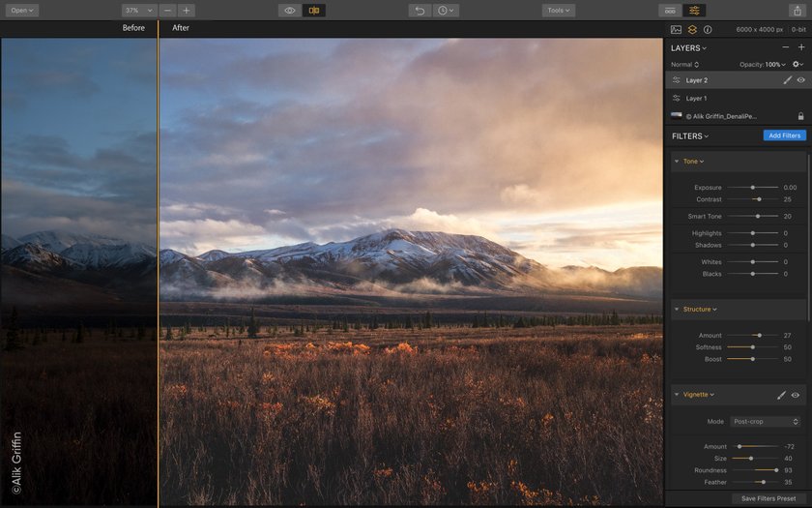Toggle the presets filmstrip panel button
The width and height of the screenshot is (812, 508).
(x=670, y=11)
